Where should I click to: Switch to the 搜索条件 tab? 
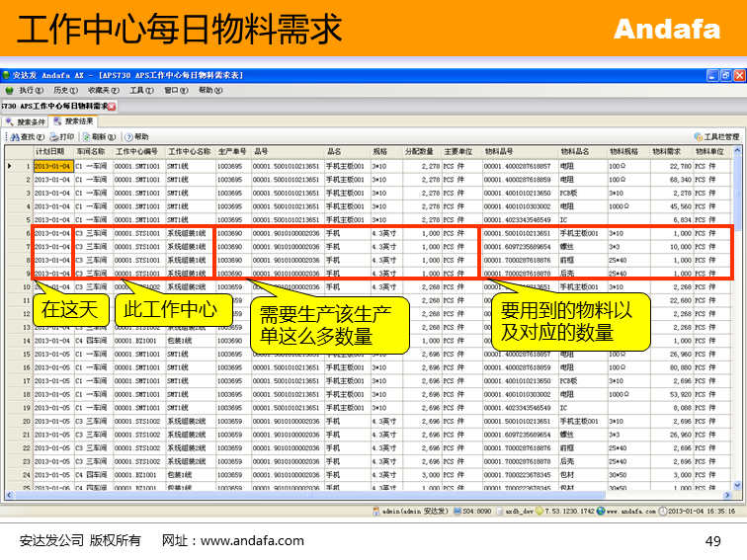point(26,121)
